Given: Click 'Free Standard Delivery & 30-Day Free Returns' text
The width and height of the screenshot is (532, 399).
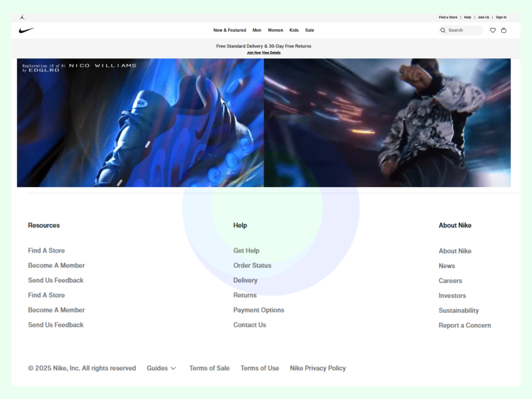Looking at the screenshot, I should 263,46.
